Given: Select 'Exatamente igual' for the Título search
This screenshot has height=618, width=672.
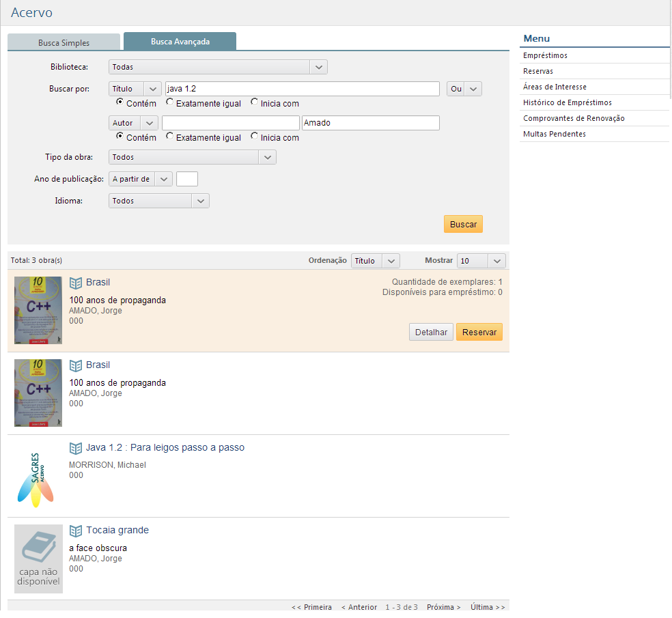Looking at the screenshot, I should [x=170, y=102].
